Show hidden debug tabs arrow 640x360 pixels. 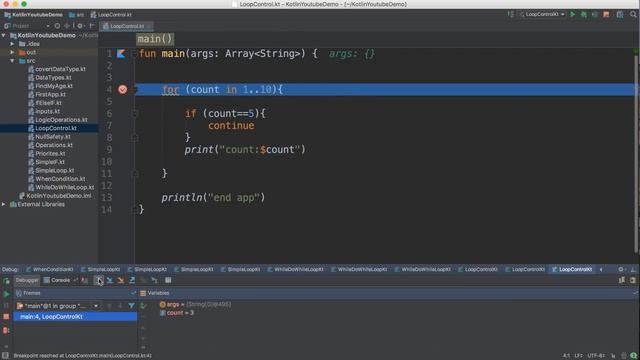(601, 269)
